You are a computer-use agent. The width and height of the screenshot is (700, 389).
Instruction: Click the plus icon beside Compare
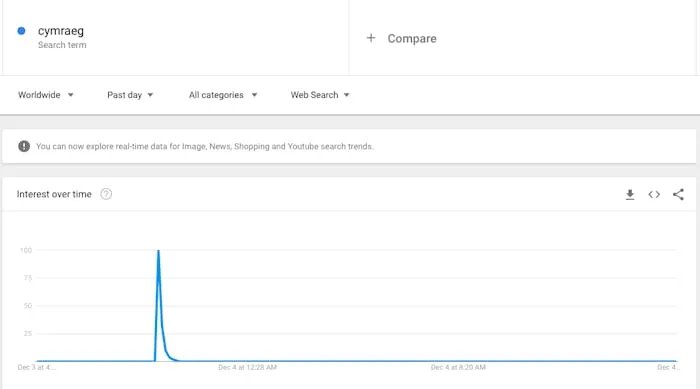(371, 38)
